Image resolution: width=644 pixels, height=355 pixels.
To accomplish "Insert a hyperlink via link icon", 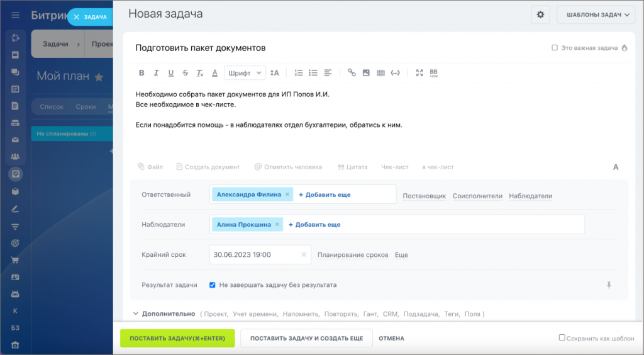I will (352, 73).
